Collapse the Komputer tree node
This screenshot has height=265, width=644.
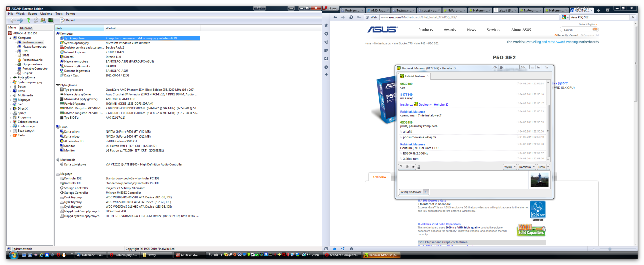point(10,38)
